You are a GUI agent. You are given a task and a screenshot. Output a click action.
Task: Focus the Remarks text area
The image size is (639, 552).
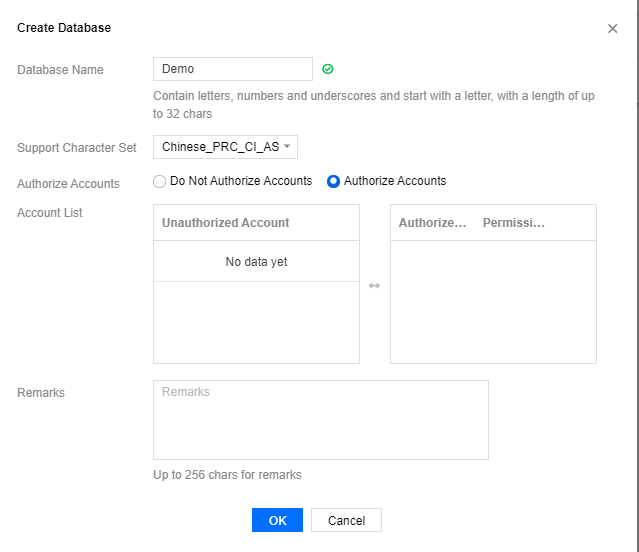point(320,419)
